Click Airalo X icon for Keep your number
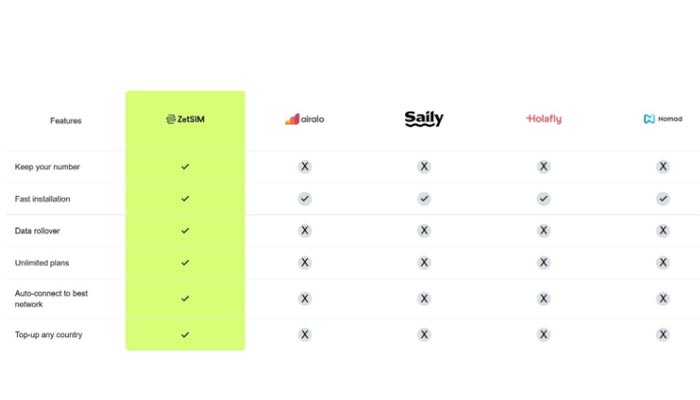 click(304, 167)
